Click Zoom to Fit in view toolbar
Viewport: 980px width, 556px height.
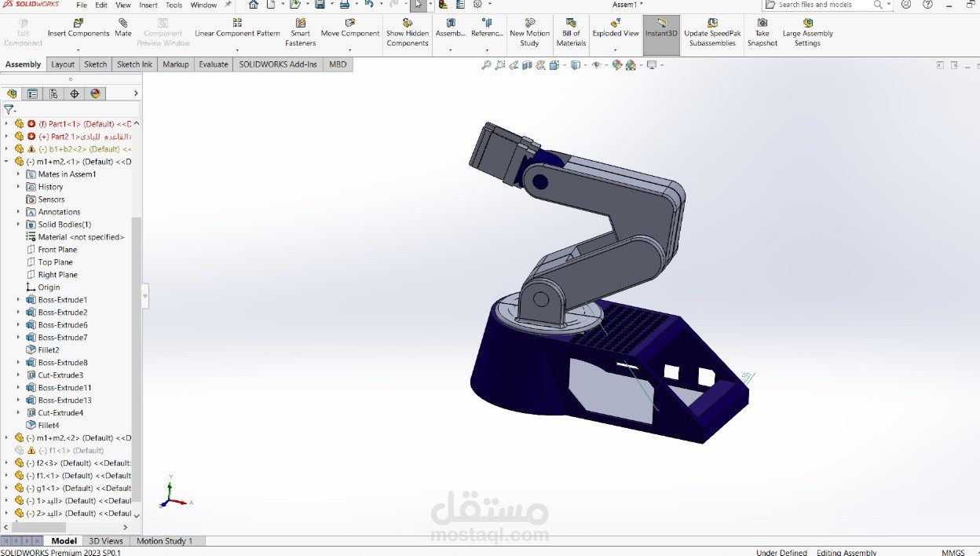487,65
